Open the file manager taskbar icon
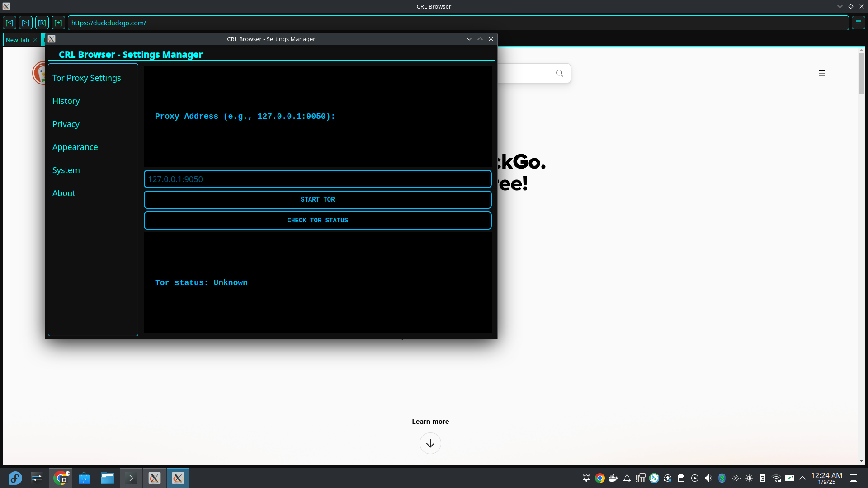868x488 pixels. click(108, 478)
